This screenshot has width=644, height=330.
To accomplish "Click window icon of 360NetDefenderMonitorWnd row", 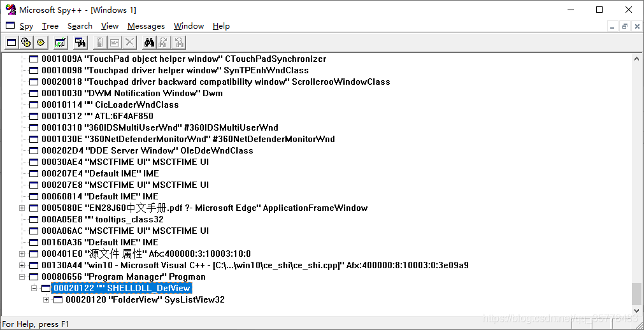I will pos(34,140).
